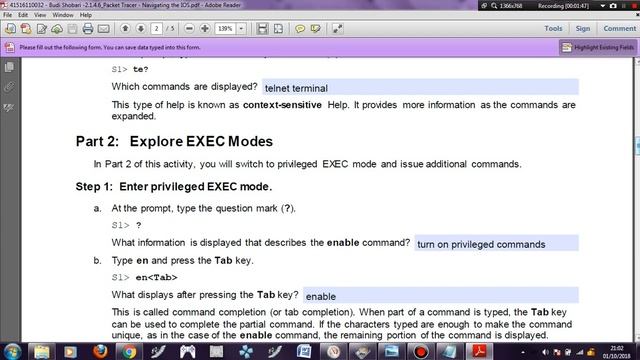Click the Open file toolbar icon
640x360 pixels.
click(10, 29)
